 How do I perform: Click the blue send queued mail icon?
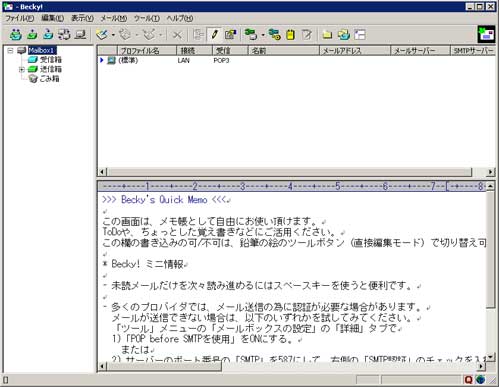pyautogui.click(x=48, y=34)
